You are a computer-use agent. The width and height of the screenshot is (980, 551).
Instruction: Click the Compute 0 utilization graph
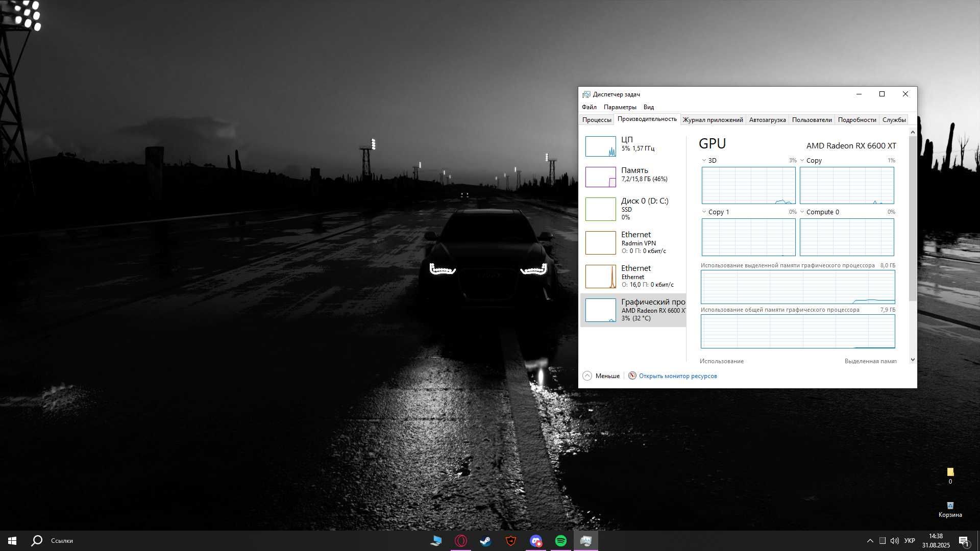[x=847, y=237]
